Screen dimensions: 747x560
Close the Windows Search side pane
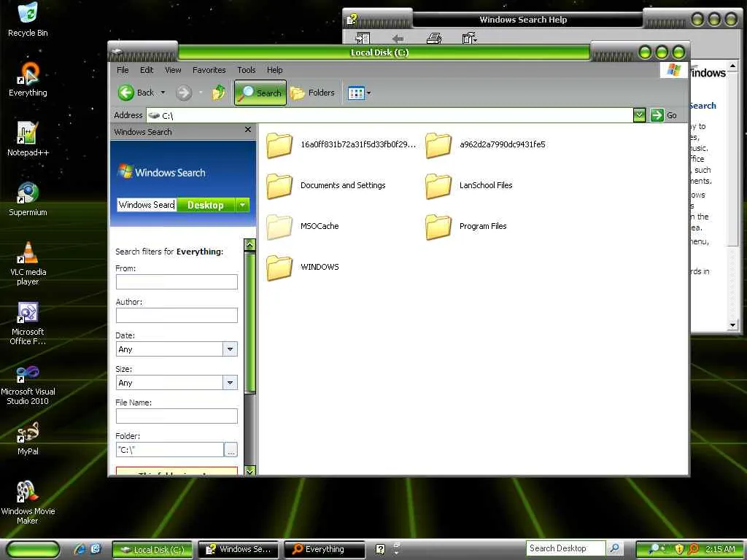[x=248, y=130]
